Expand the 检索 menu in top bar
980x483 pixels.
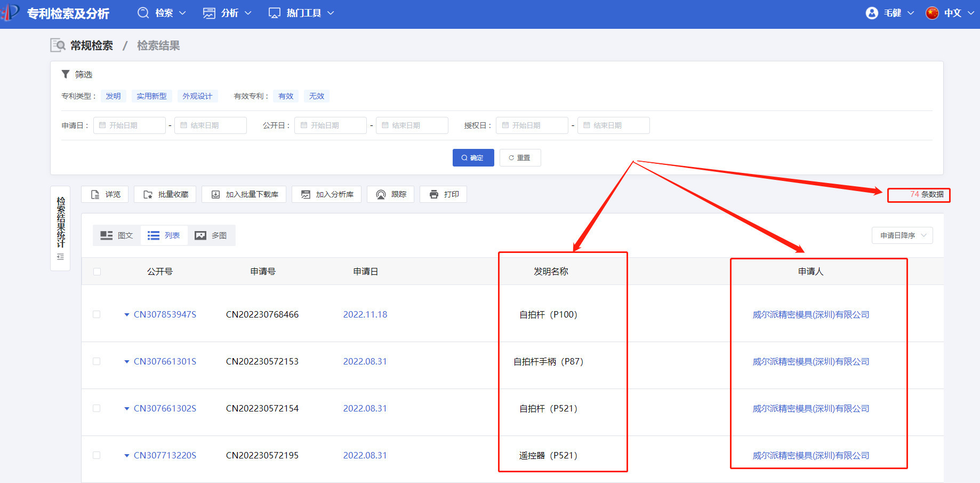coord(162,13)
